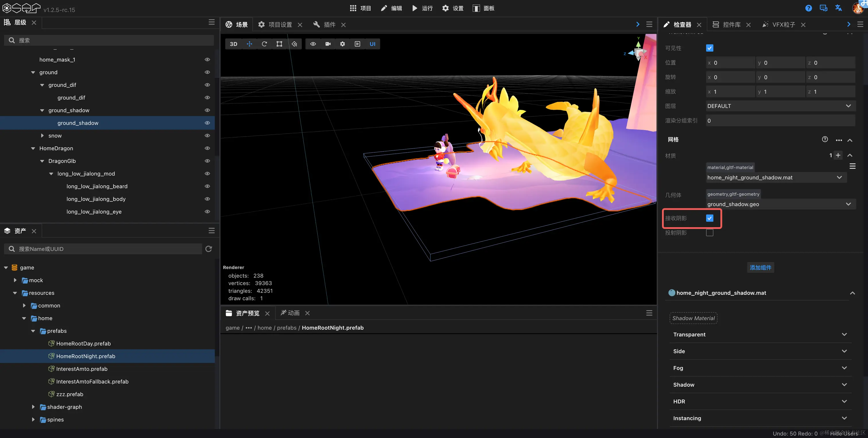The height and width of the screenshot is (438, 868).
Task: Click the 添加组件 button
Action: click(760, 268)
